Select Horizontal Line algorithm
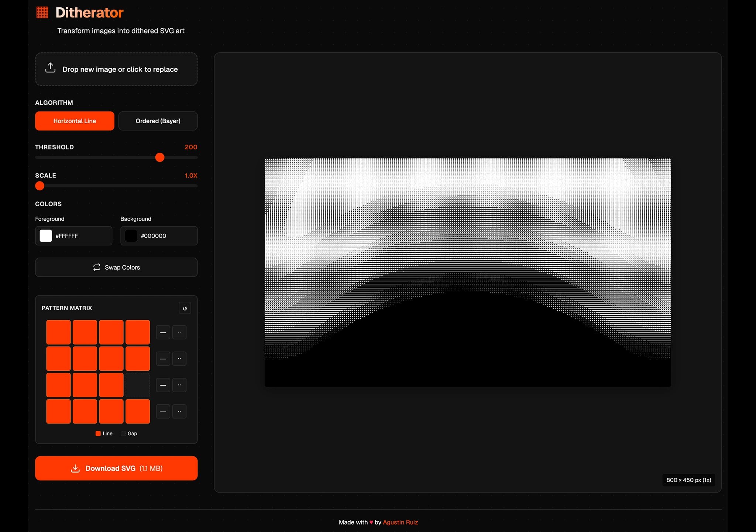756x532 pixels. [75, 121]
